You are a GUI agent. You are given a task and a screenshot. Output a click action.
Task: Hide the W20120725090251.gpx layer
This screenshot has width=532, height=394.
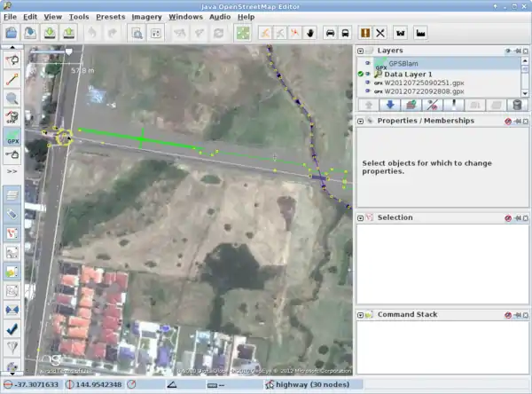coord(368,83)
